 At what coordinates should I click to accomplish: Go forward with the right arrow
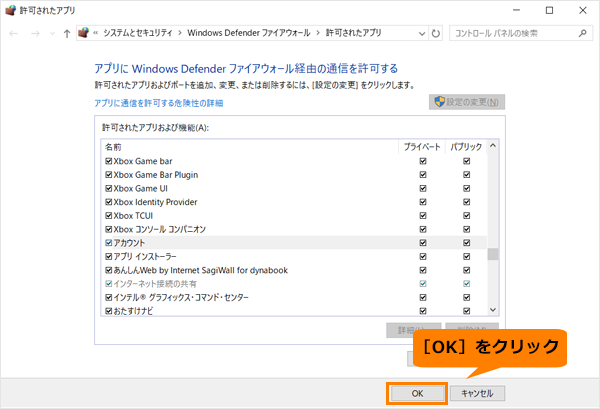click(35, 34)
